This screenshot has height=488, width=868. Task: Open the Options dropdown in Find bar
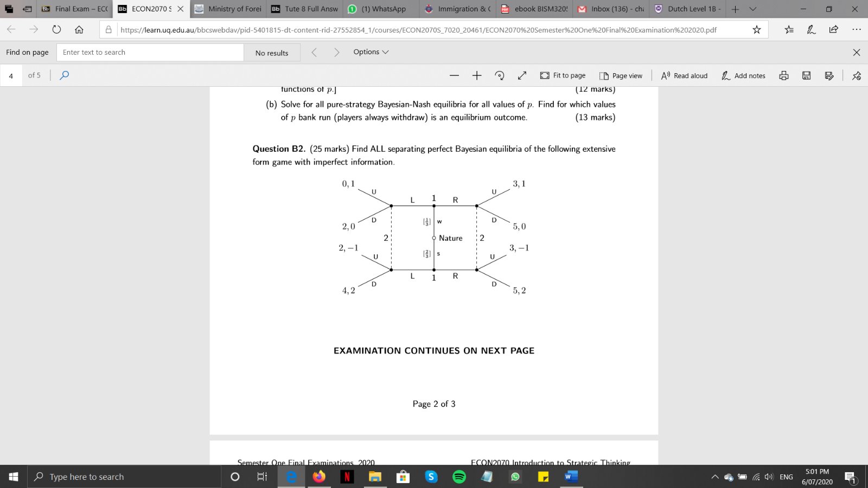coord(371,52)
